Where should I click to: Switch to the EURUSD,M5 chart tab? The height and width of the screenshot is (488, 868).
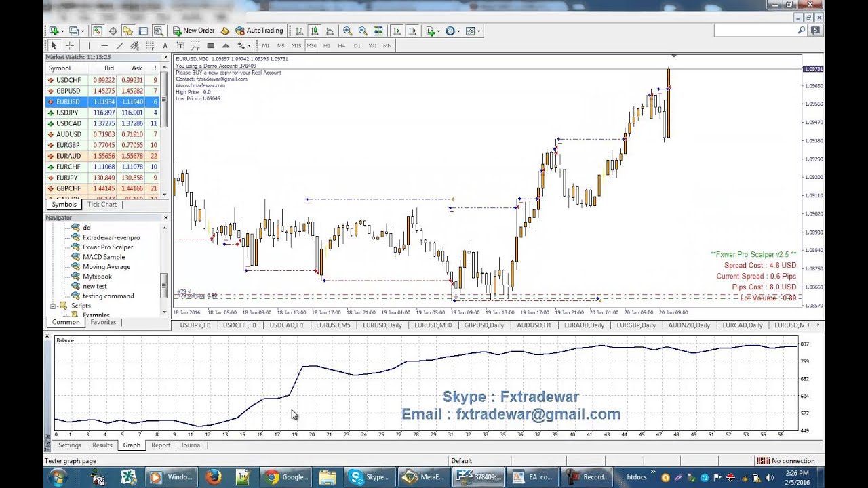pos(333,325)
